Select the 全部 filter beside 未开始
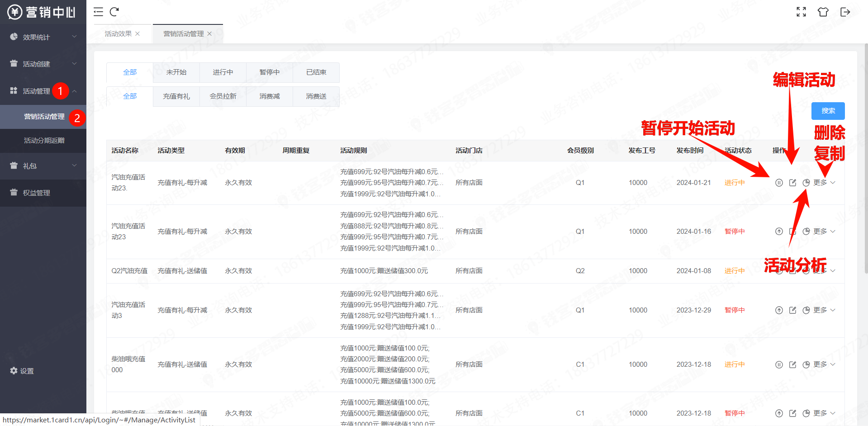The image size is (868, 426). point(130,72)
